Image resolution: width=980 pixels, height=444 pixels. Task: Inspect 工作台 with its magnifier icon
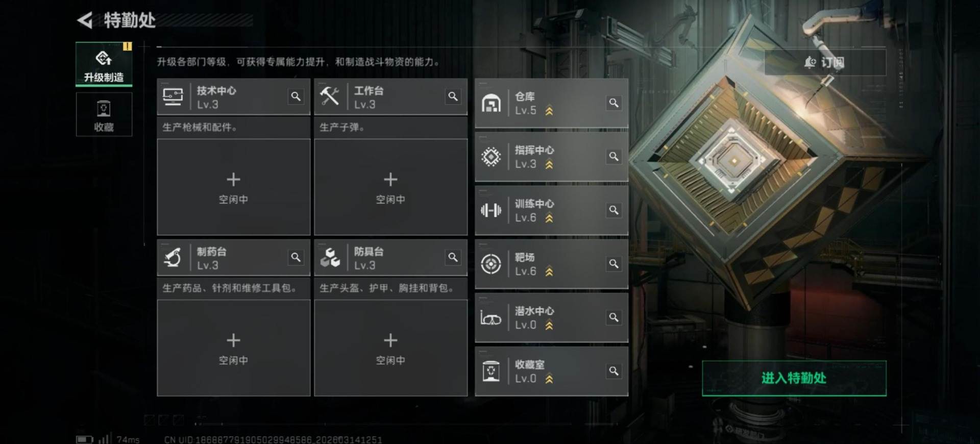click(453, 96)
